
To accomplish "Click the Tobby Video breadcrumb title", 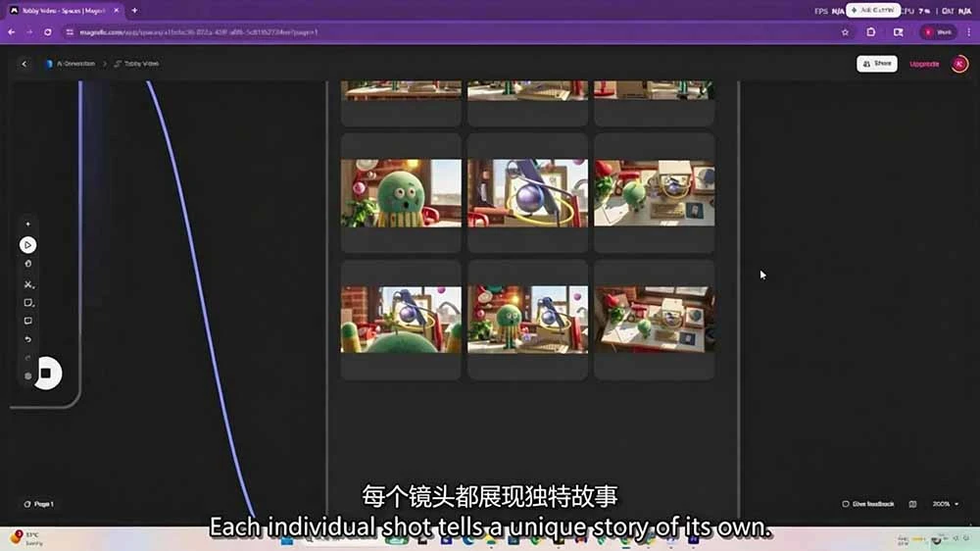I will pos(137,64).
